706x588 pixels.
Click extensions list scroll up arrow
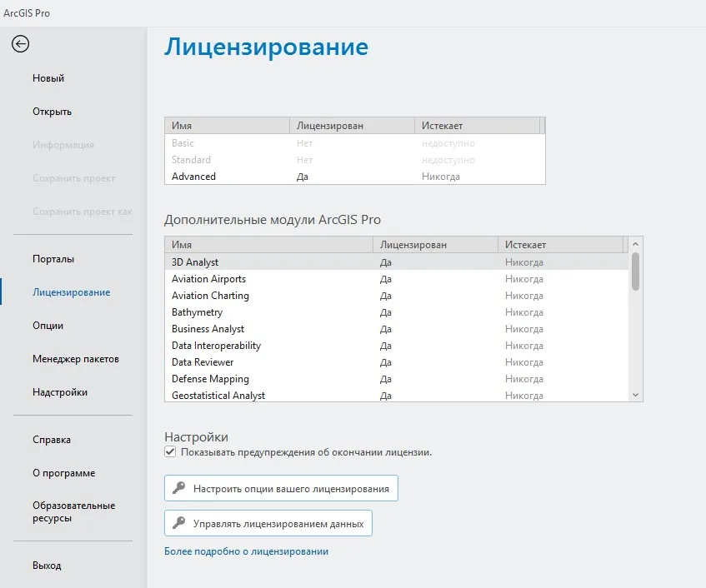tap(635, 244)
